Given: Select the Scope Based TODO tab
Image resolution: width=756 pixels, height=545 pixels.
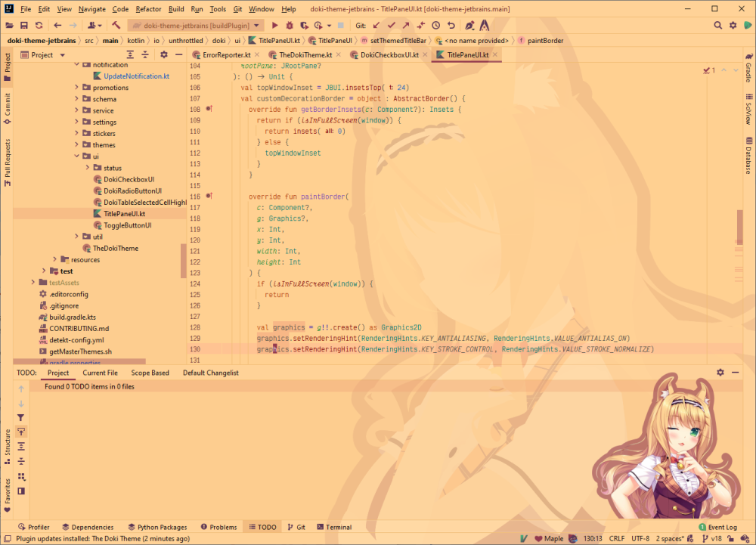Looking at the screenshot, I should tap(150, 373).
